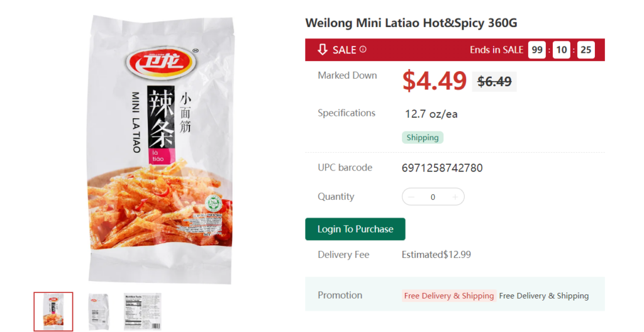Click the countdown hours box showing 99

tap(537, 50)
